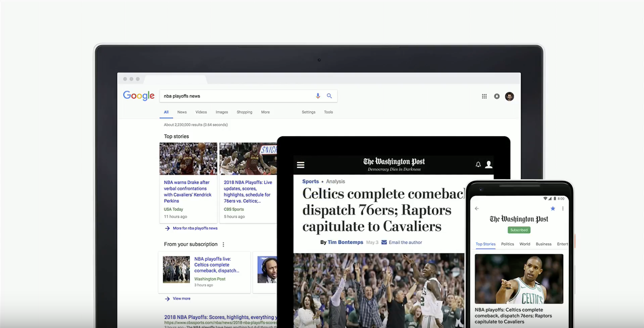Click the Sports section link on tablet
Screen dimensions: 644x328
310,181
